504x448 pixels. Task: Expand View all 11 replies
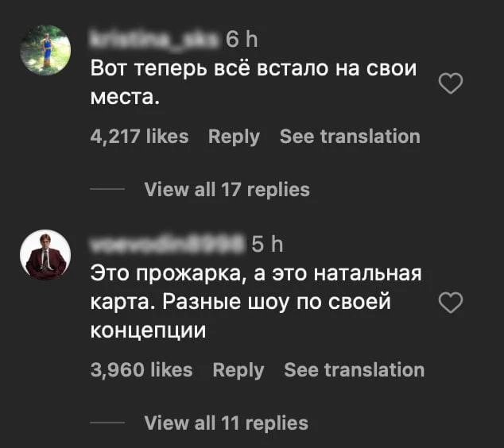(227, 423)
